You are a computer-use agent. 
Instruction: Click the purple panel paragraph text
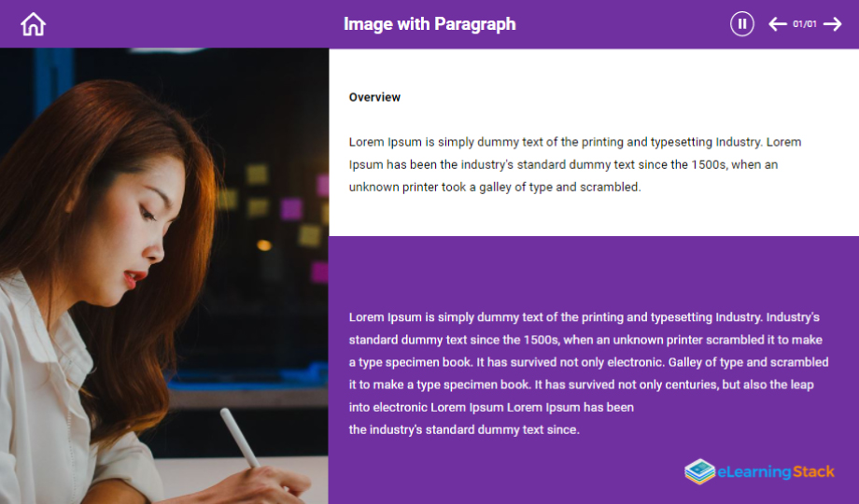[x=589, y=373]
